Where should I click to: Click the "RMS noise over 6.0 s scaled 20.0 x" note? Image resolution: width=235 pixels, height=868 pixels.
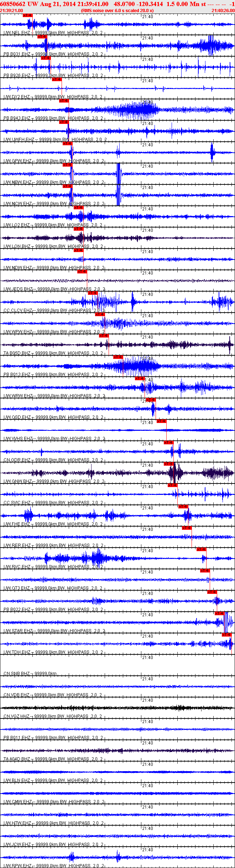(117, 11)
